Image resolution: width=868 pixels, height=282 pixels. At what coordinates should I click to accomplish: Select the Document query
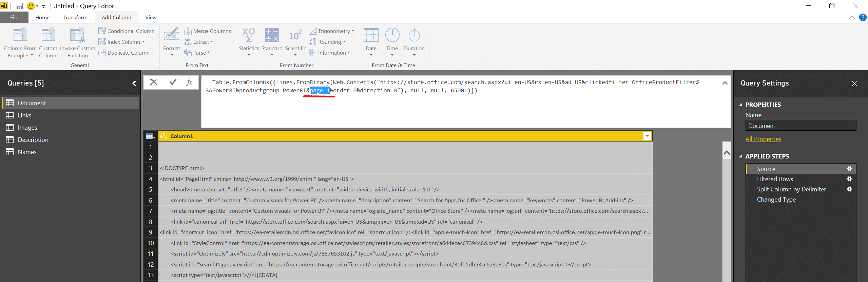click(x=71, y=103)
